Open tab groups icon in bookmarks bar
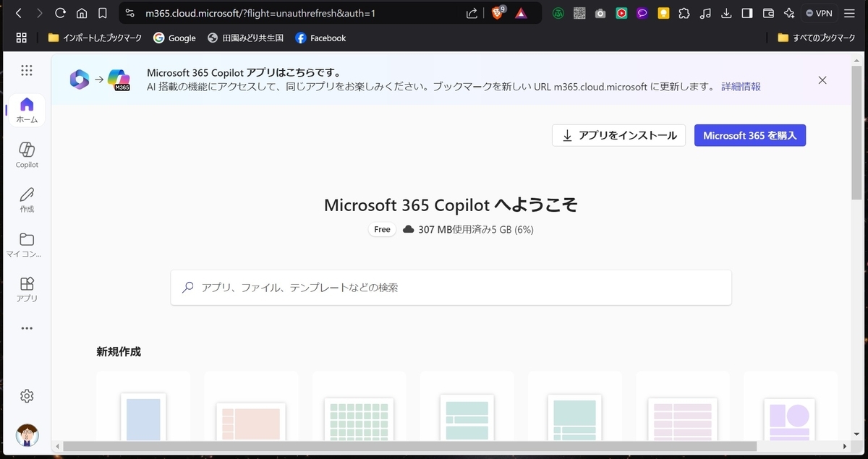The height and width of the screenshot is (459, 868). click(21, 38)
